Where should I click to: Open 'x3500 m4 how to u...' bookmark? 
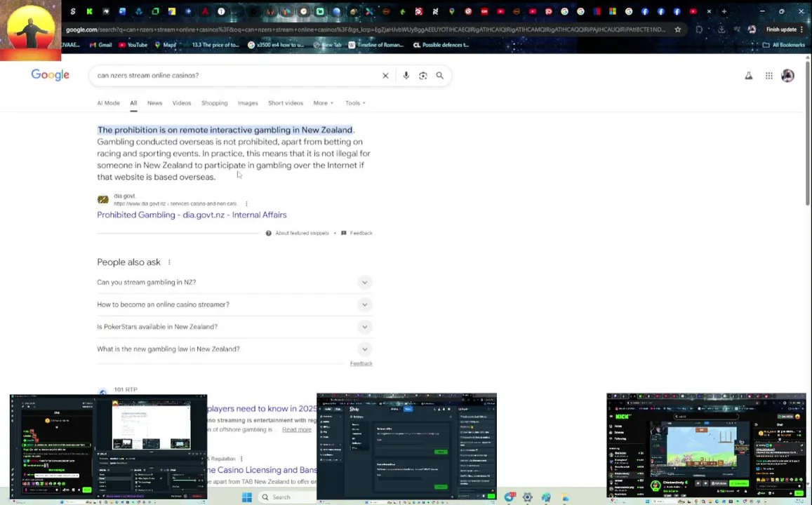276,45
